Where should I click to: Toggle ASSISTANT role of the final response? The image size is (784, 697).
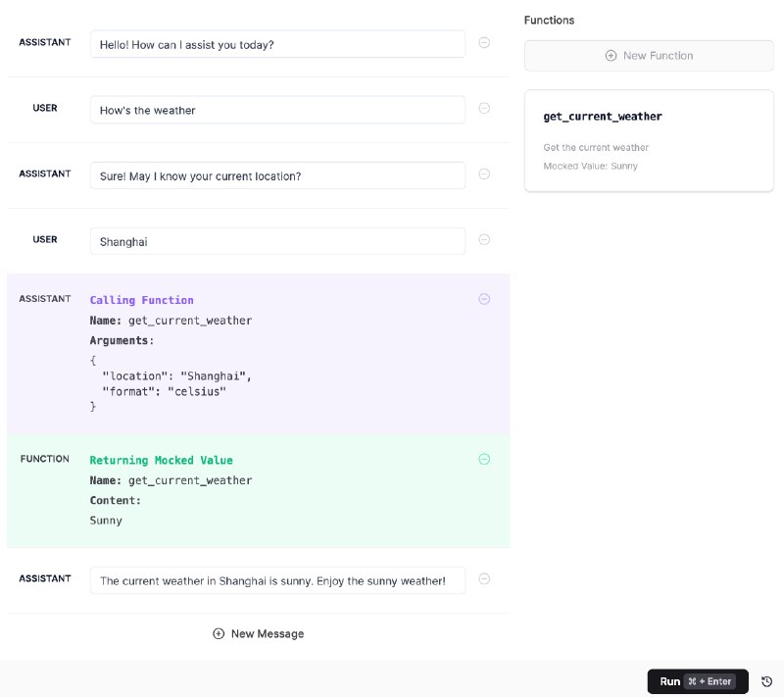click(45, 578)
